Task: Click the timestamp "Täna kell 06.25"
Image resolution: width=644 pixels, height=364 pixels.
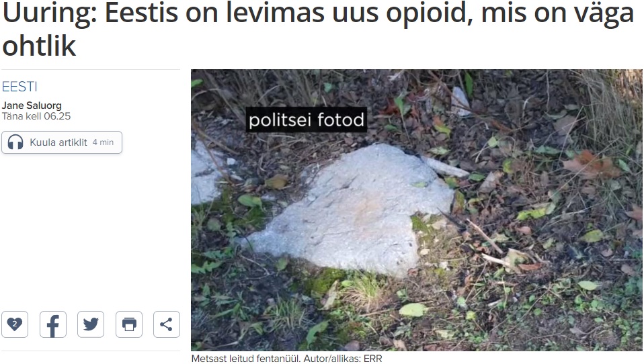Action: [36, 116]
